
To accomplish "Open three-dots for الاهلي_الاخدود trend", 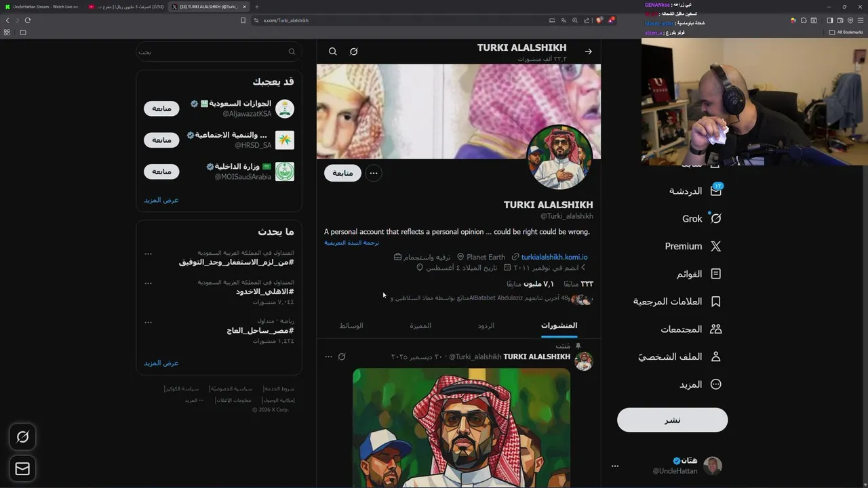I will [148, 283].
